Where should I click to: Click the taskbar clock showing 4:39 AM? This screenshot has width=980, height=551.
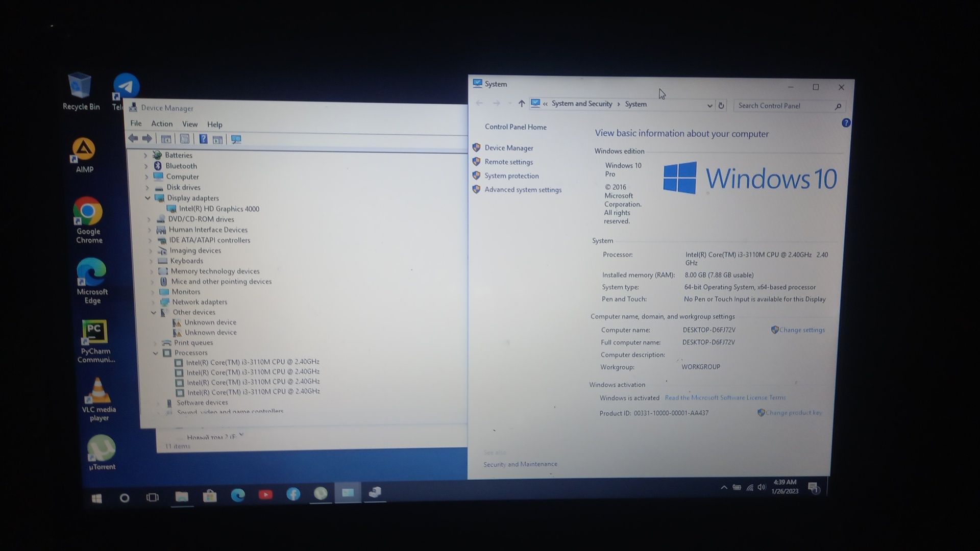coord(785,487)
